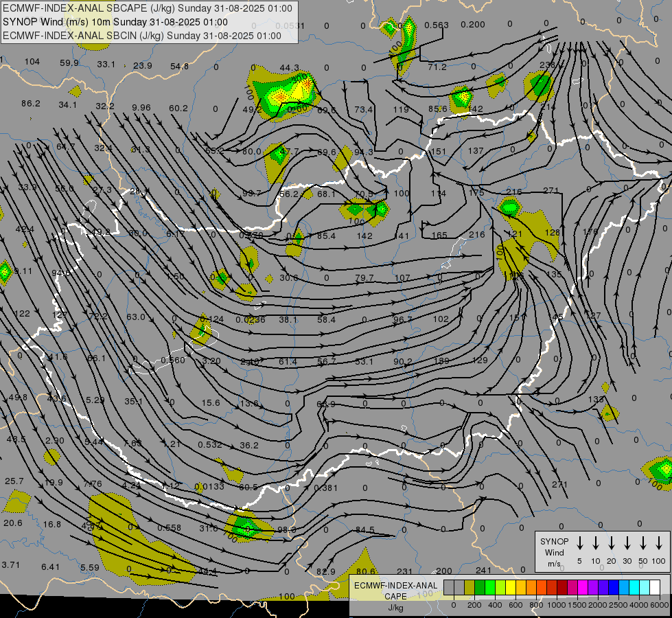Click the map value 79.7
This screenshot has width=672, height=618.
tap(364, 278)
